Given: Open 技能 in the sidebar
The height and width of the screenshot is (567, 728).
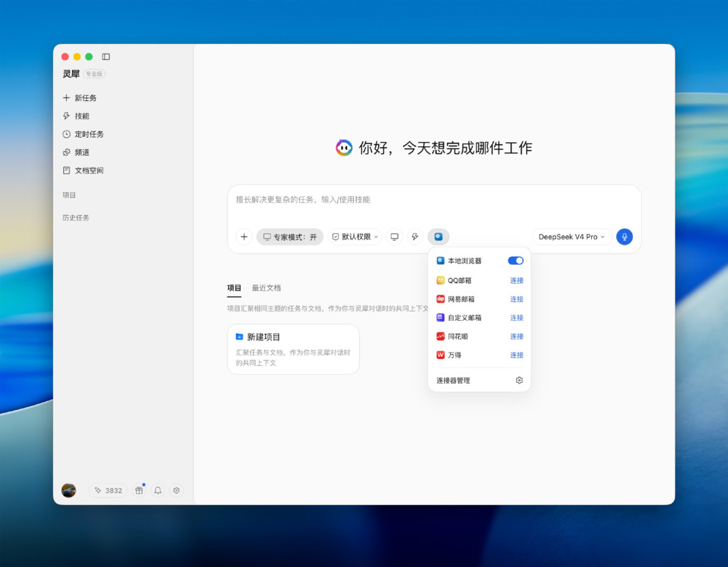Looking at the screenshot, I should tap(76, 116).
